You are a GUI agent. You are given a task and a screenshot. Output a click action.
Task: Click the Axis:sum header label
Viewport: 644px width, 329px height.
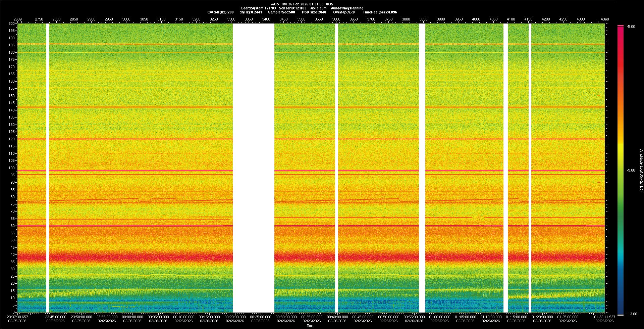click(x=318, y=8)
